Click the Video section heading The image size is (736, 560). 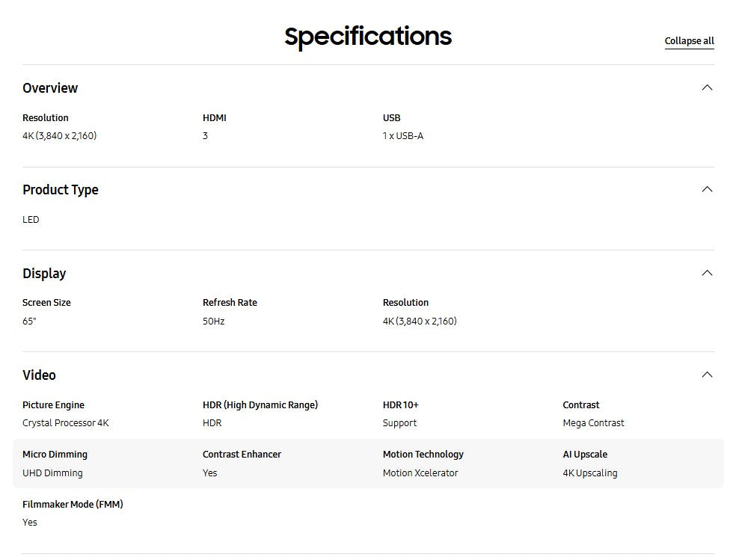[x=39, y=375]
